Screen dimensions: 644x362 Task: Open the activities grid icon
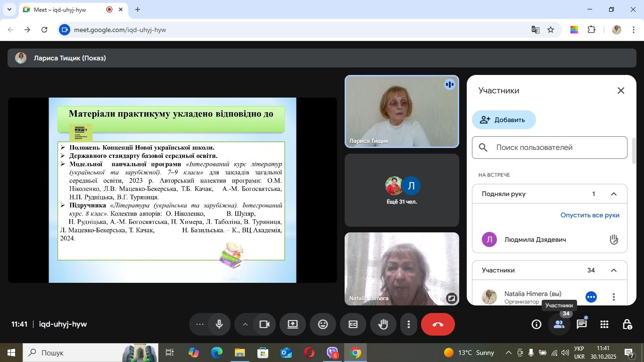[604, 324]
